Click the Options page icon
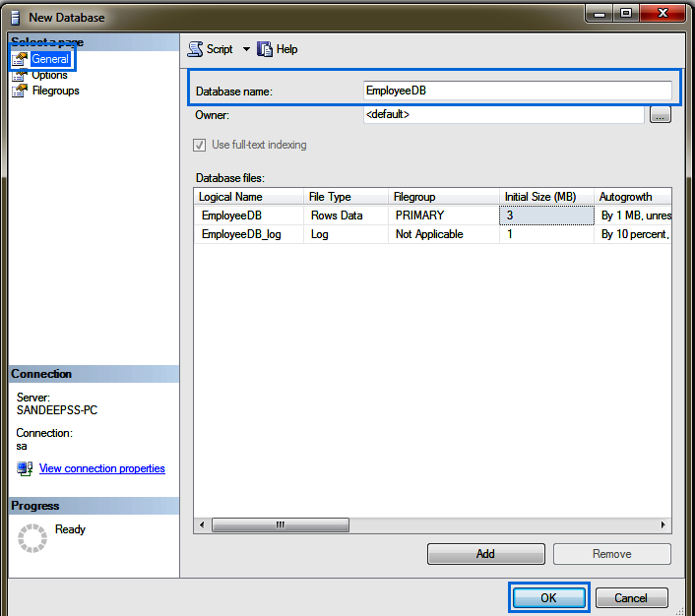 [20, 75]
